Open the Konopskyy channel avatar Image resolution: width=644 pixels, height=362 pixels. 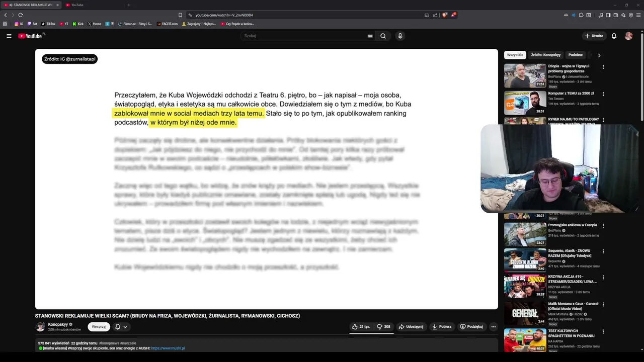click(40, 327)
